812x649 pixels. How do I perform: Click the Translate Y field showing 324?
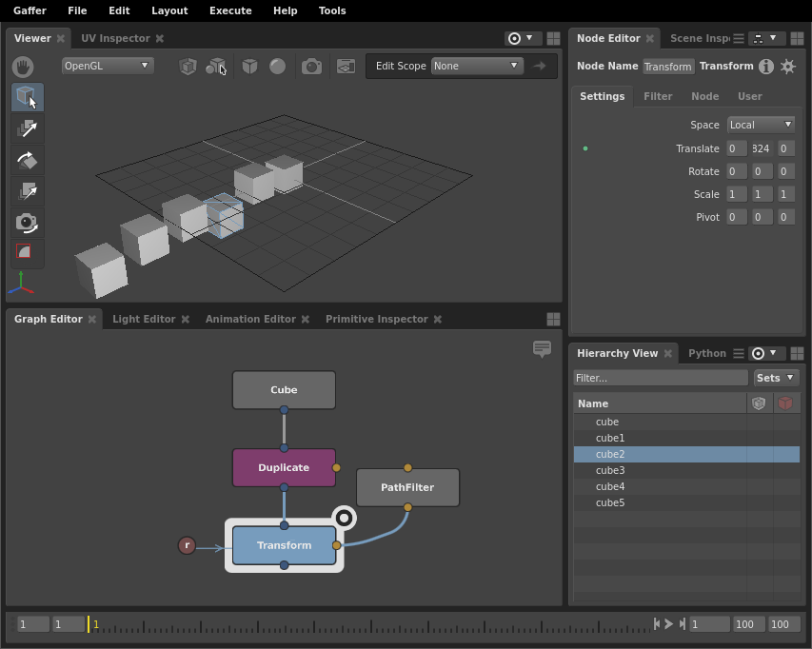click(761, 148)
